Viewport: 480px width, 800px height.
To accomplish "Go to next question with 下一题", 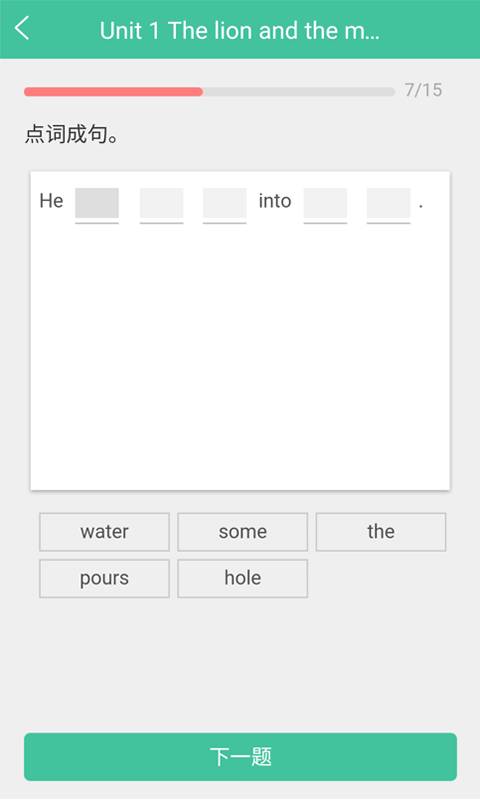I will [x=240, y=757].
